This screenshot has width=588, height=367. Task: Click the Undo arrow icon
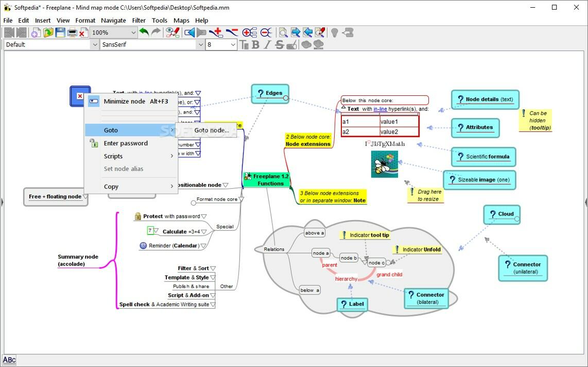144,32
